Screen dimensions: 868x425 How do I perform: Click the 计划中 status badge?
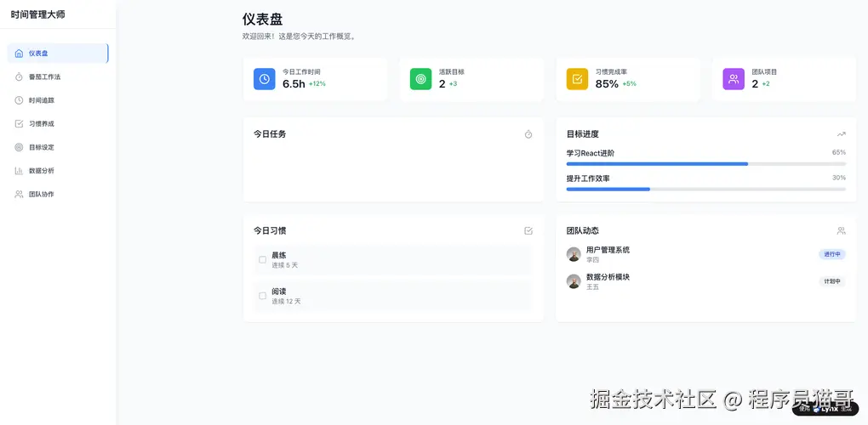(832, 281)
